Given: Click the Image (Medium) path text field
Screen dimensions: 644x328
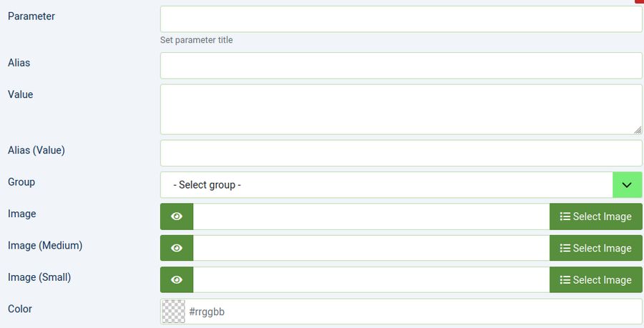Looking at the screenshot, I should (371, 248).
